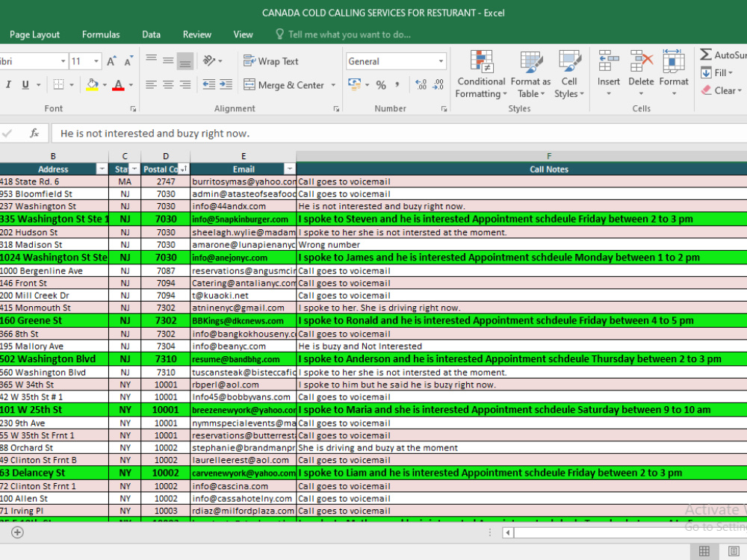The width and height of the screenshot is (747, 560).
Task: Switch to Normal view in status bar
Action: pyautogui.click(x=704, y=552)
